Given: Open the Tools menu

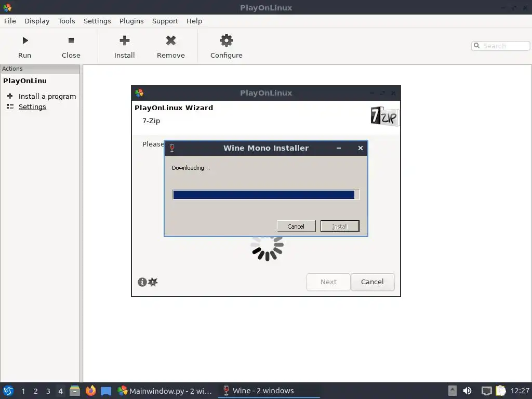Looking at the screenshot, I should point(66,21).
